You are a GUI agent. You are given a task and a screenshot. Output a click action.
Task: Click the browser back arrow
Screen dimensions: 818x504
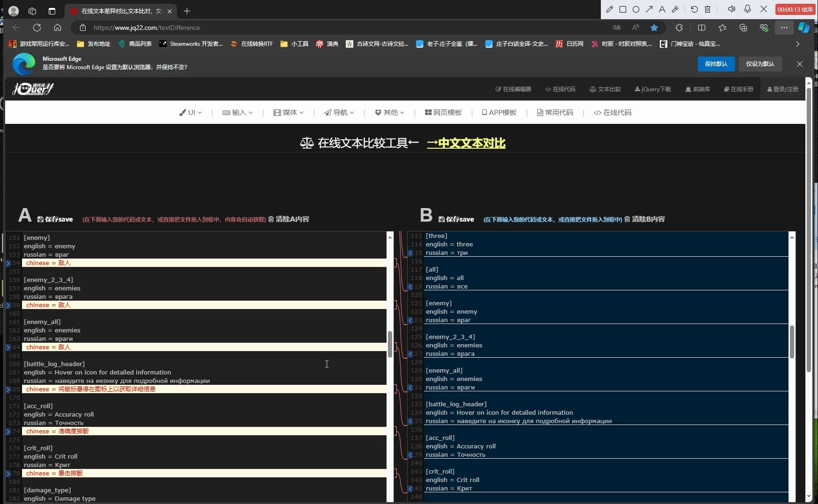(x=16, y=28)
